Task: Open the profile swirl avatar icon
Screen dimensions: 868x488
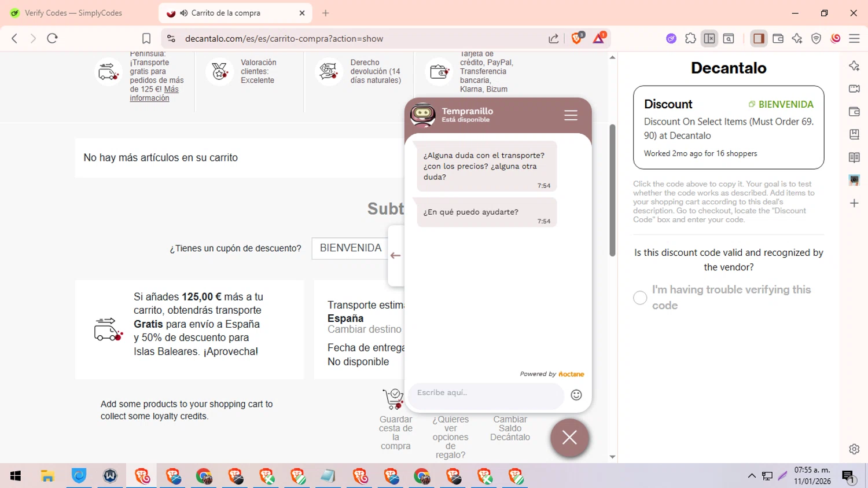Action: 835,39
